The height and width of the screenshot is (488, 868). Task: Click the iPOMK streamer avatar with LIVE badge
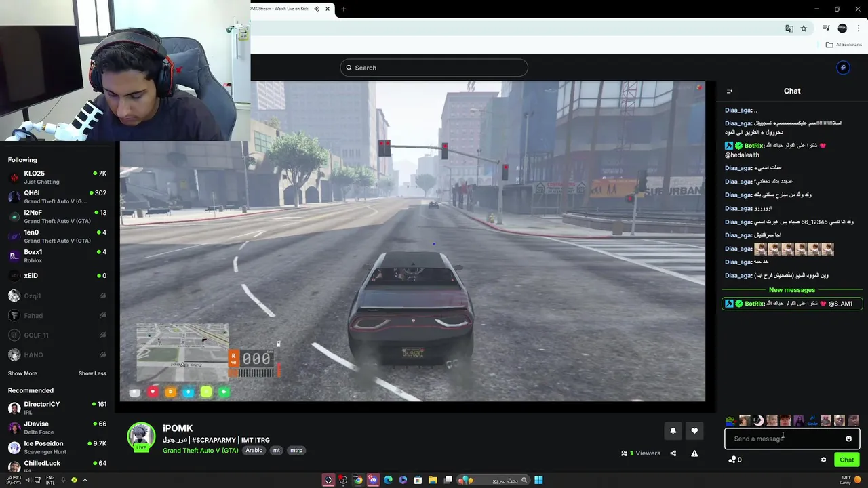point(141,437)
